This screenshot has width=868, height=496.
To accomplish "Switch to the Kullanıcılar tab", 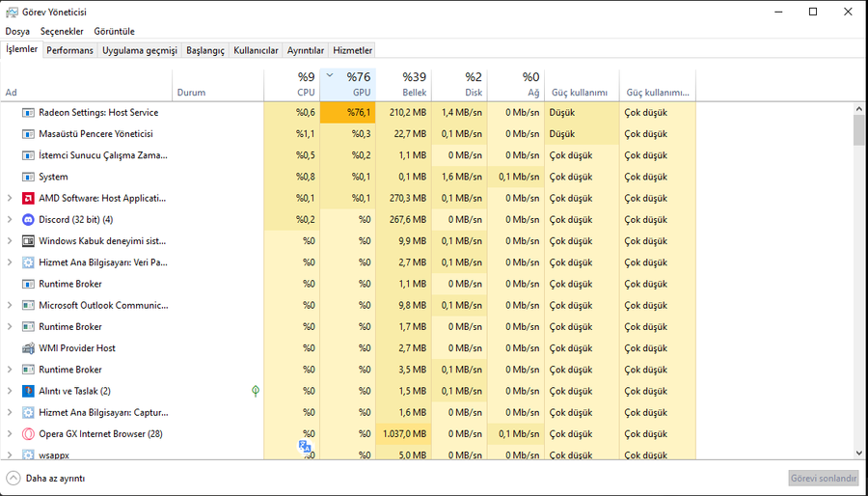I will (256, 50).
